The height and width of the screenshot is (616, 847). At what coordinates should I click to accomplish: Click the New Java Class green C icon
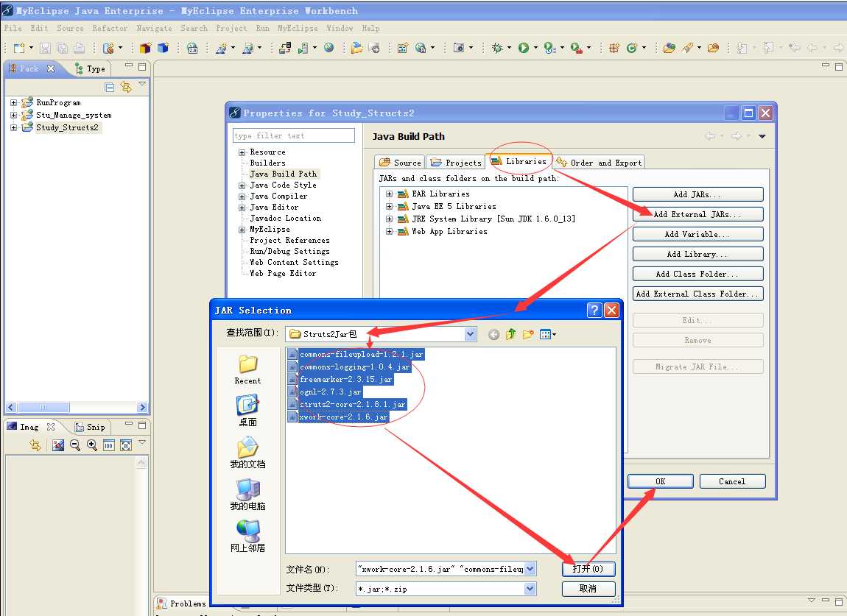631,48
